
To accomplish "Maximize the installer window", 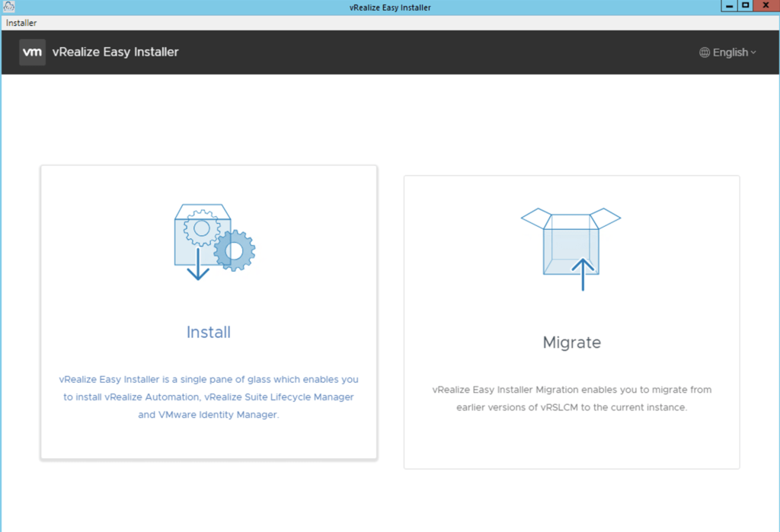I will (746, 5).
